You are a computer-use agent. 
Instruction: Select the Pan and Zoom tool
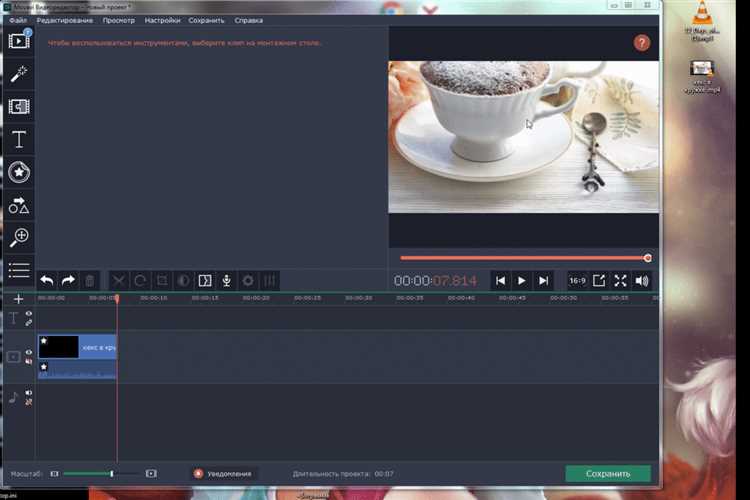point(18,237)
